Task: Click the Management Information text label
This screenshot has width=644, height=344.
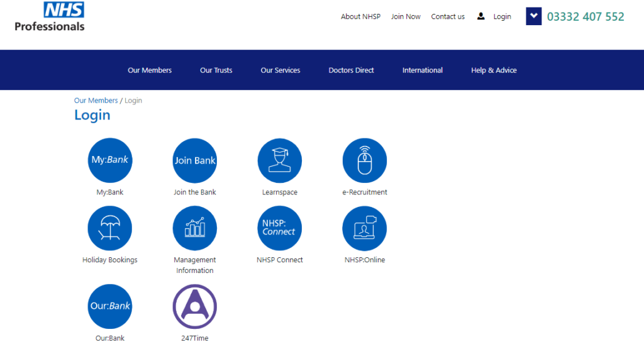Action: (195, 265)
